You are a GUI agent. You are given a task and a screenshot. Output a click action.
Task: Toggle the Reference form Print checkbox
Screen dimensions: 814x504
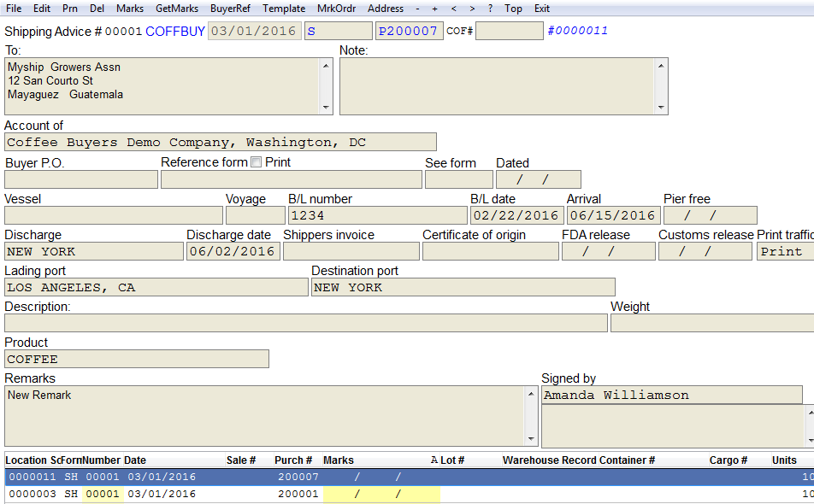coord(256,162)
